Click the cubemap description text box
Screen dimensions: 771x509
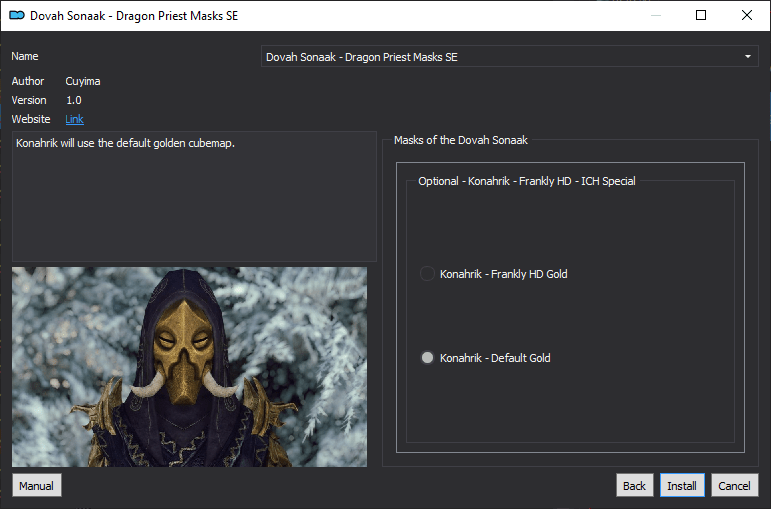pyautogui.click(x=194, y=196)
